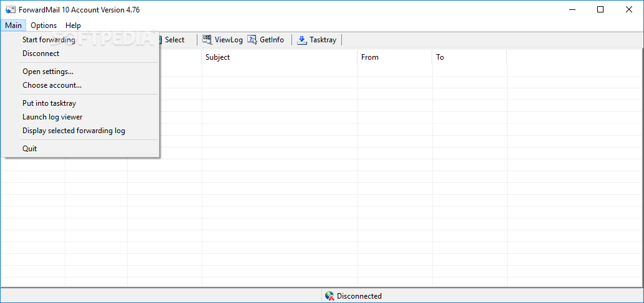Choose Put into tasktray menu entry
Image resolution: width=644 pixels, height=303 pixels.
pyautogui.click(x=80, y=103)
